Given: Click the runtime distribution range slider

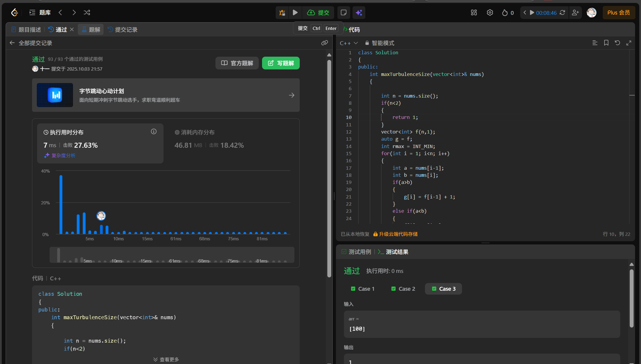Looking at the screenshot, I should pos(172,255).
